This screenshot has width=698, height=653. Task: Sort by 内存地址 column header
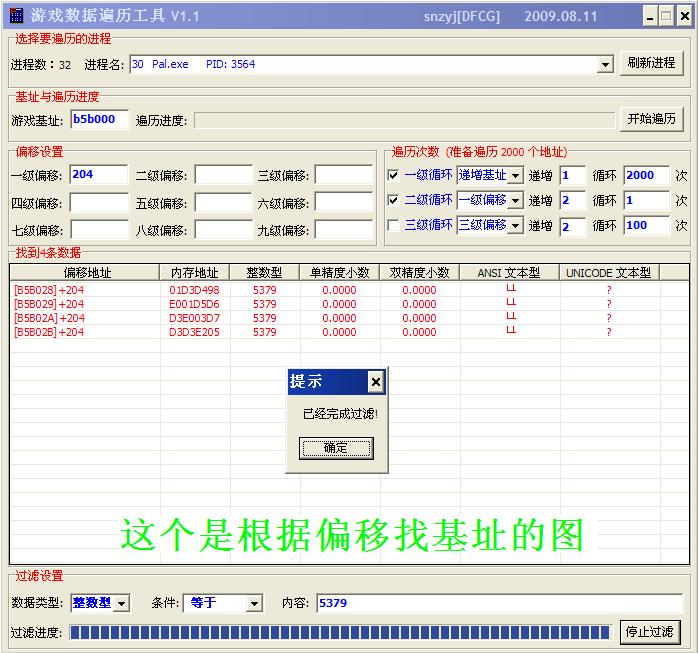[x=195, y=272]
